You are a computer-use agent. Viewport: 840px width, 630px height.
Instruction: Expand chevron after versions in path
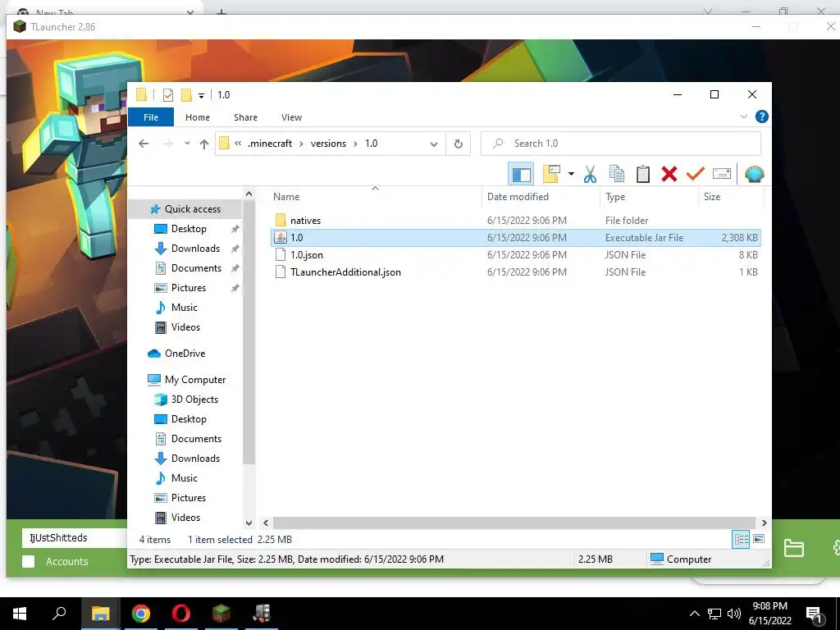356,144
